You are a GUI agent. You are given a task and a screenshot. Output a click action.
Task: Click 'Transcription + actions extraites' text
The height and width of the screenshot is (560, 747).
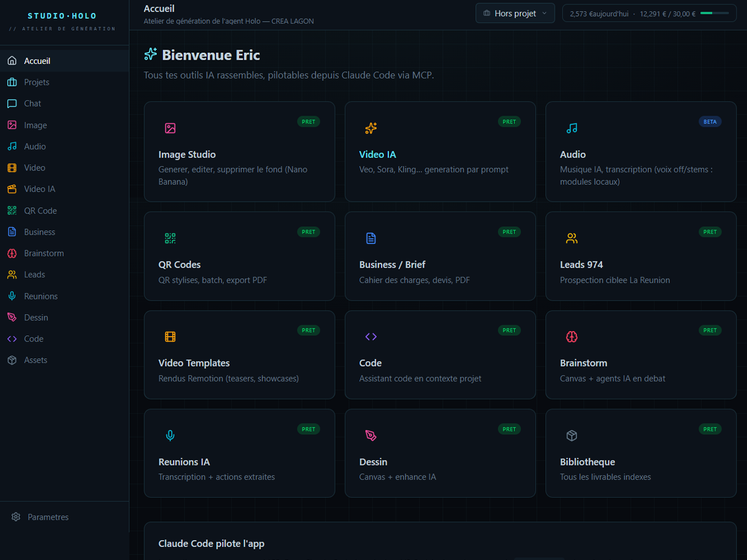(217, 477)
